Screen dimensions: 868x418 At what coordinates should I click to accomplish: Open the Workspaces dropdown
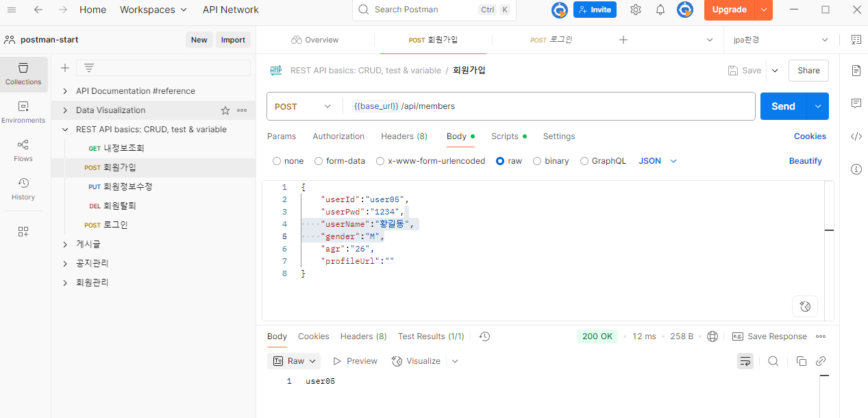(x=153, y=10)
